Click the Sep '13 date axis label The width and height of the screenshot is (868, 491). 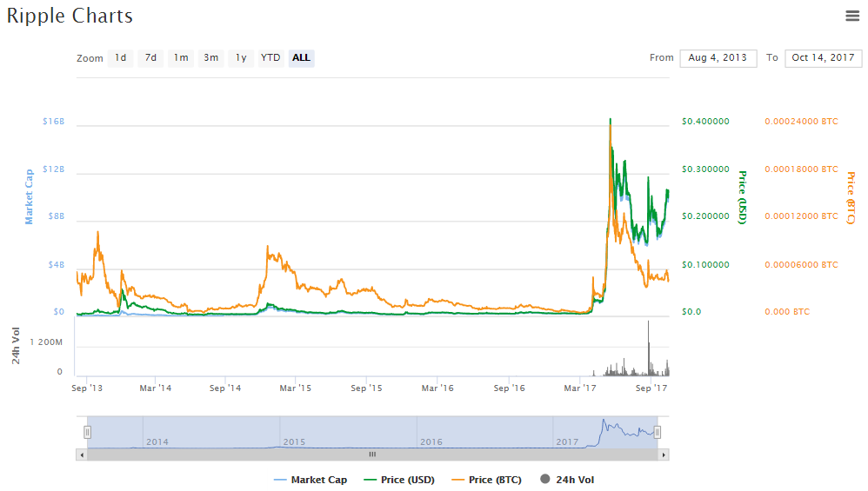(87, 388)
